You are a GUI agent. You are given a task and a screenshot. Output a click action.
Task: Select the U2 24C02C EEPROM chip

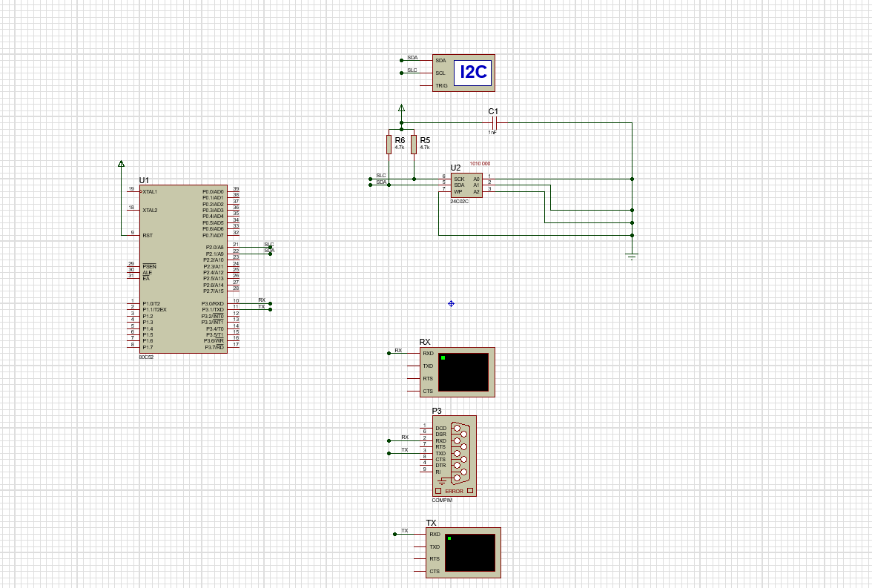click(466, 186)
